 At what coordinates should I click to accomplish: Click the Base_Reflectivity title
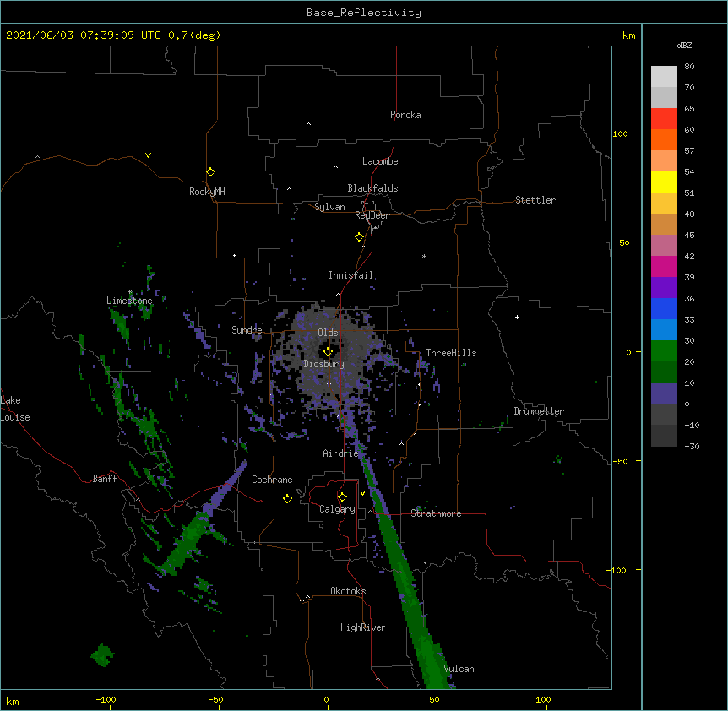coord(364,13)
